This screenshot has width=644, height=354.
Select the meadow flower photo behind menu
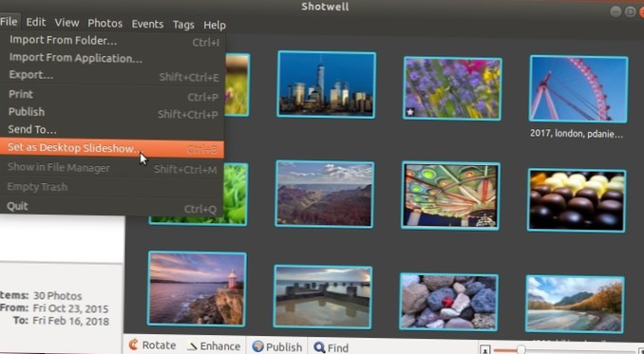point(237,84)
